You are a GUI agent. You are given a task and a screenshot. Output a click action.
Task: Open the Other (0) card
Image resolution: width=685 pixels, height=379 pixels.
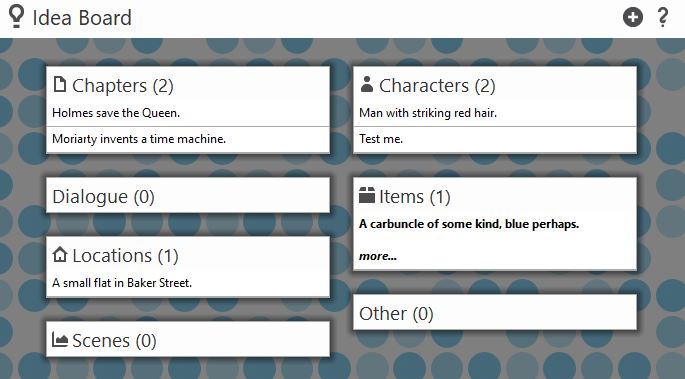(x=495, y=313)
